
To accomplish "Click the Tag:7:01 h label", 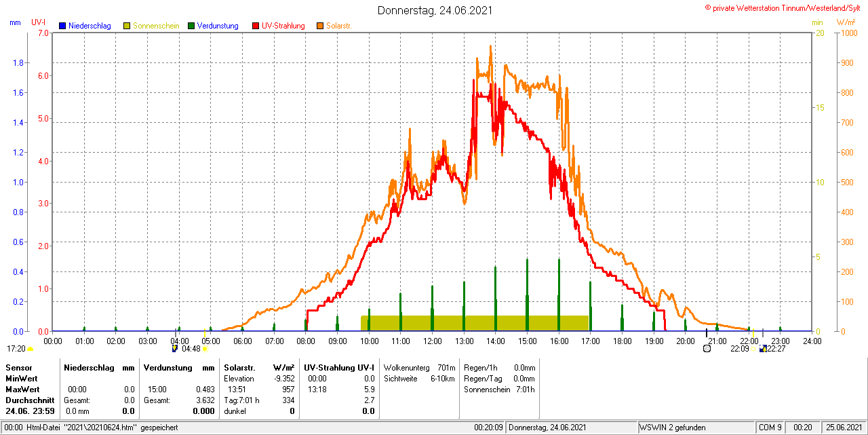I will (241, 400).
